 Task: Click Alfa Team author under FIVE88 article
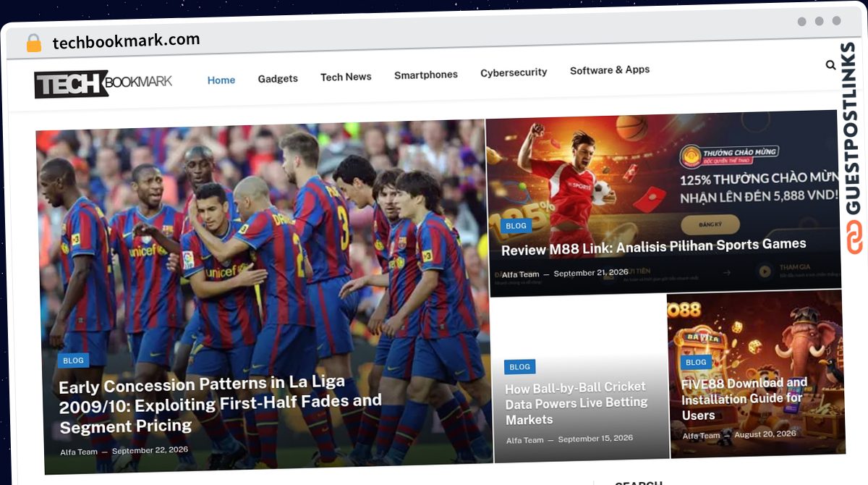(x=701, y=436)
